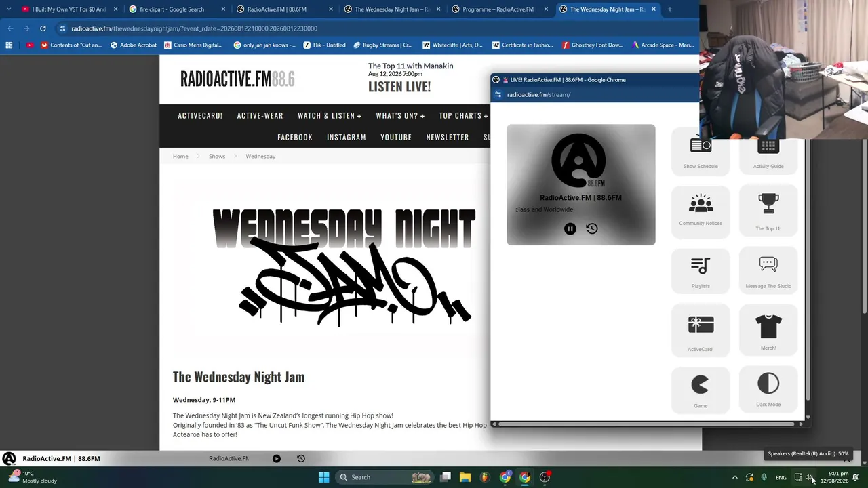This screenshot has height=488, width=868.
Task: Switch to 'Programme – RadioActive.FM' tab
Action: (500, 9)
